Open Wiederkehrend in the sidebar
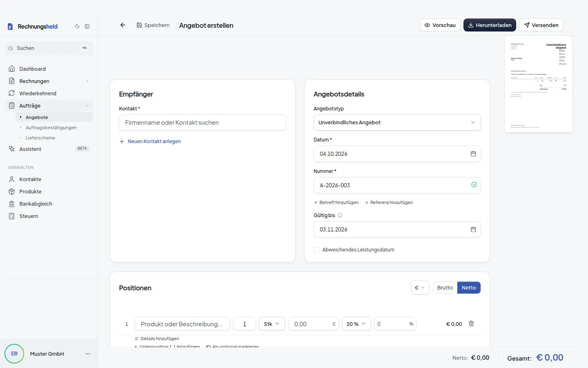Screen dimensions: 588x368 point(49,93)
